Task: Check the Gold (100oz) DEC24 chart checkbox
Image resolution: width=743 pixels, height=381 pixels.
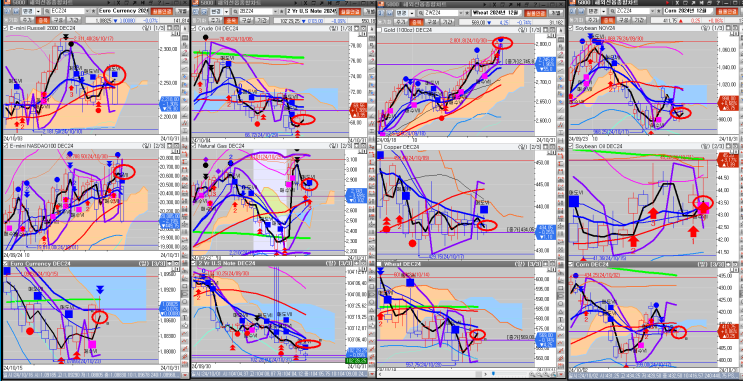Action: pos(379,30)
